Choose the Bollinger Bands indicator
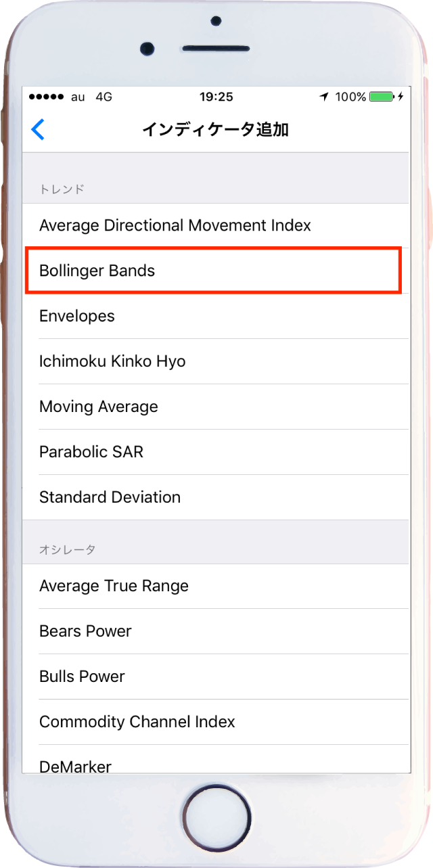 point(97,271)
